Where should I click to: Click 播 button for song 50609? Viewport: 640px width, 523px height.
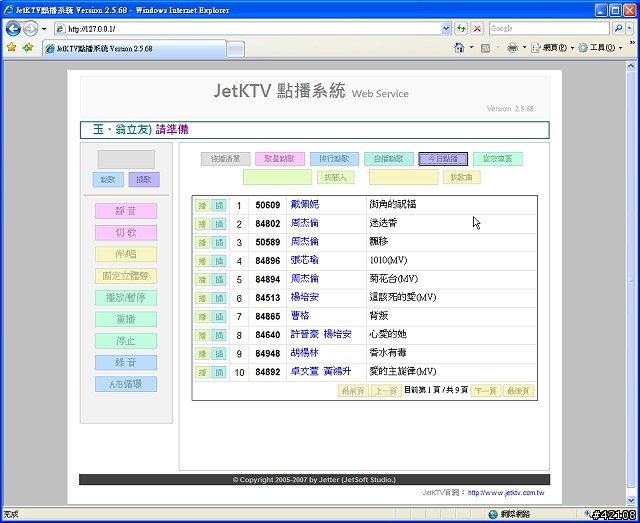click(x=202, y=205)
